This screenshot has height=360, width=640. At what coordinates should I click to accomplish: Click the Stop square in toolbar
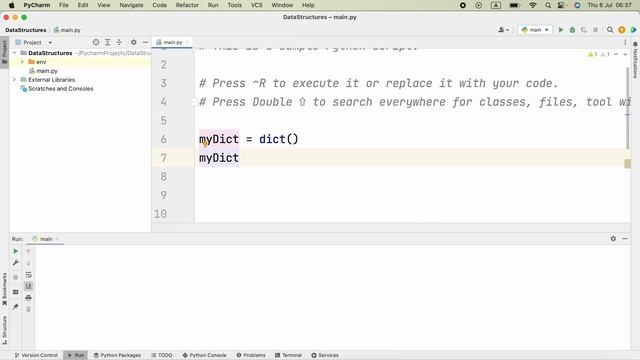pyautogui.click(x=596, y=30)
